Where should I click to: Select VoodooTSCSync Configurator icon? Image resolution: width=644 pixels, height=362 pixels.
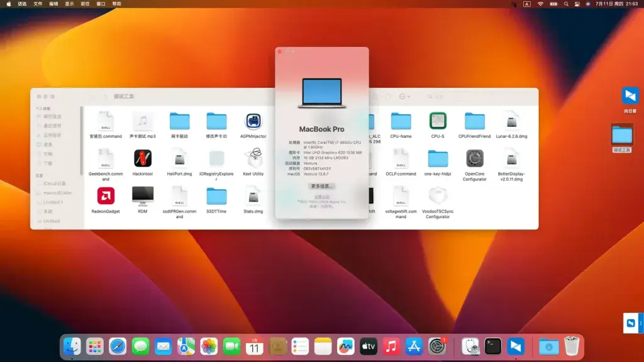[x=438, y=196]
